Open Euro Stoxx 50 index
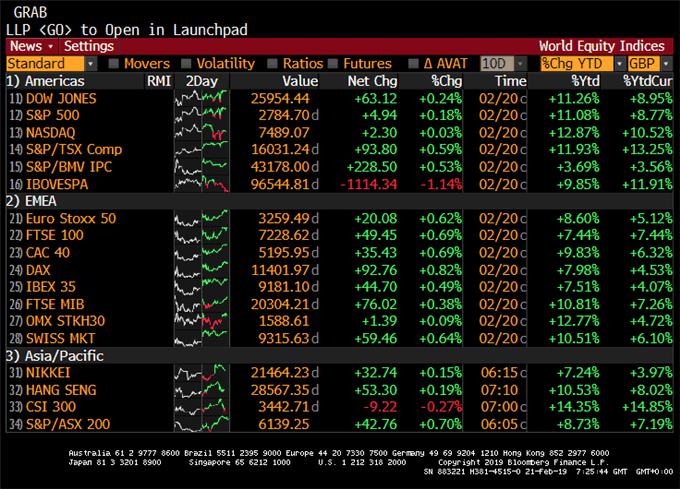The height and width of the screenshot is (489, 680). click(71, 218)
